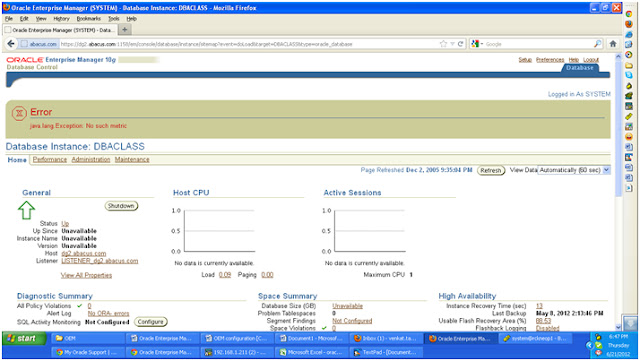Switch to TextPad window in taskbar
The width and height of the screenshot is (640, 361).
[387, 352]
